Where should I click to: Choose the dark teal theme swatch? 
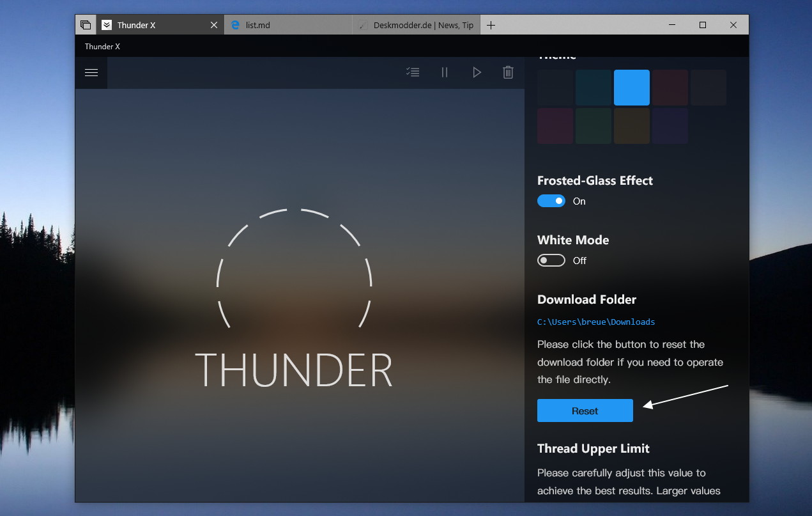594,88
